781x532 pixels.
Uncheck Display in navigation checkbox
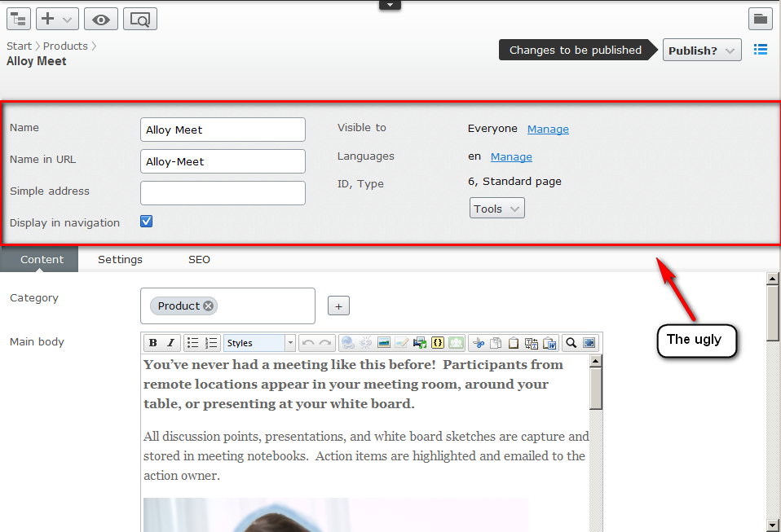147,222
